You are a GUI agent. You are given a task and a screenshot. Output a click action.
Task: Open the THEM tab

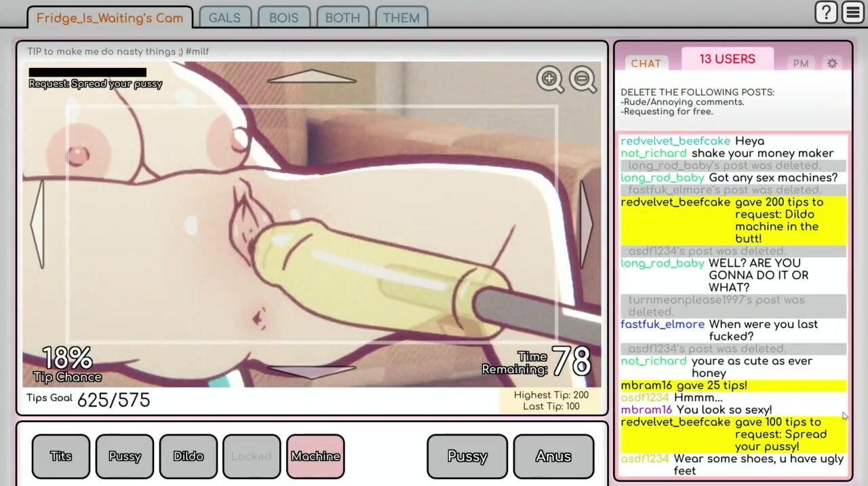[x=401, y=18]
